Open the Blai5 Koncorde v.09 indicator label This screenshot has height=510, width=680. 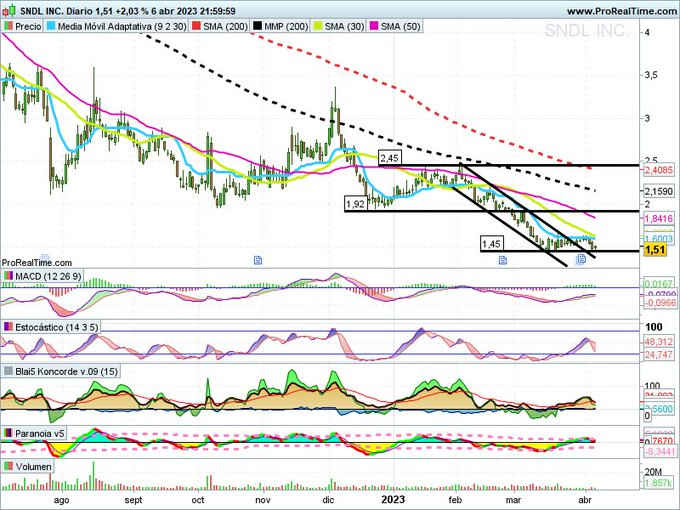61,372
